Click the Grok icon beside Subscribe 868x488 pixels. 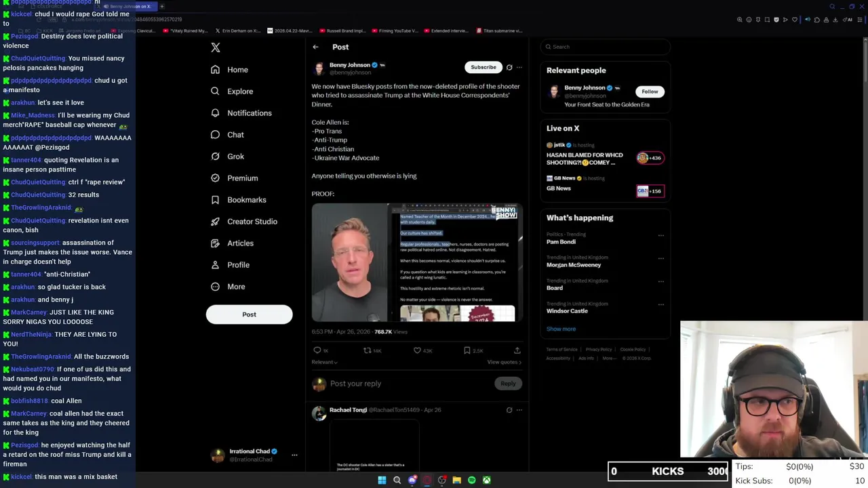click(509, 67)
